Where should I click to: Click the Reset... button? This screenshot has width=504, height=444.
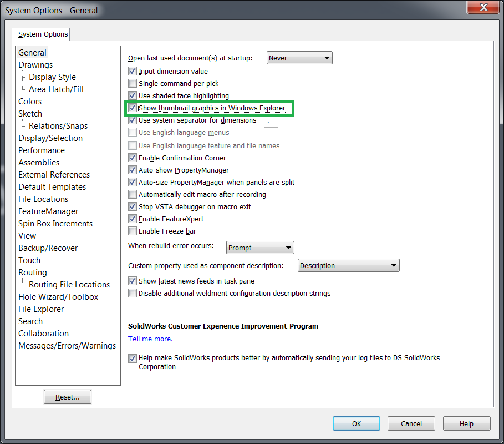click(x=68, y=397)
